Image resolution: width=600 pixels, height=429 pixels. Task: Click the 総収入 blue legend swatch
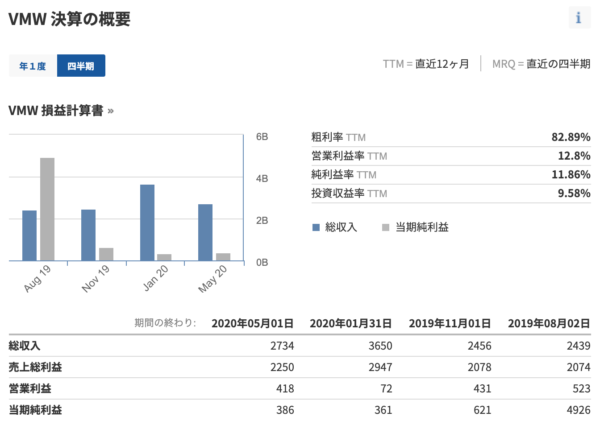(x=316, y=227)
